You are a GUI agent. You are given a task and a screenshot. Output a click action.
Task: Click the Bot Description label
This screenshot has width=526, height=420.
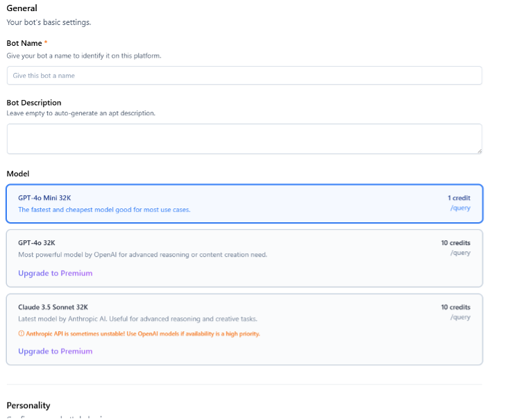click(x=34, y=103)
